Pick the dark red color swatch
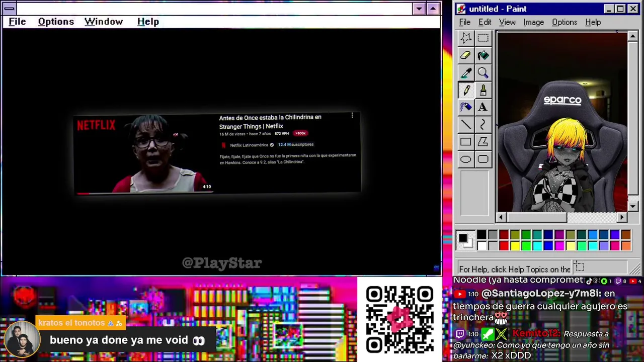This screenshot has height=362, width=644. (504, 235)
